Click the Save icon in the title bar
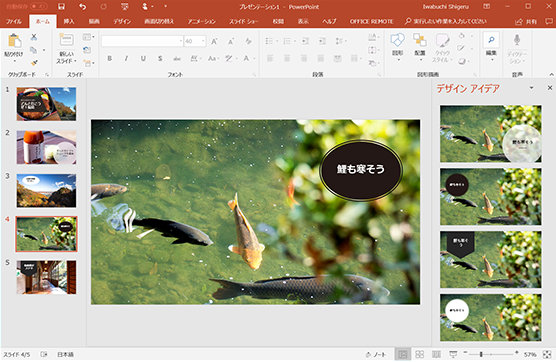This screenshot has height=362, width=556. [x=61, y=7]
